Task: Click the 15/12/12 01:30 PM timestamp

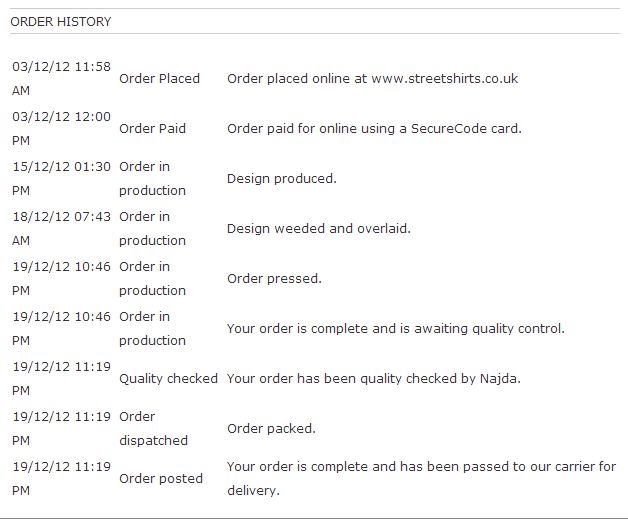Action: pyautogui.click(x=61, y=179)
